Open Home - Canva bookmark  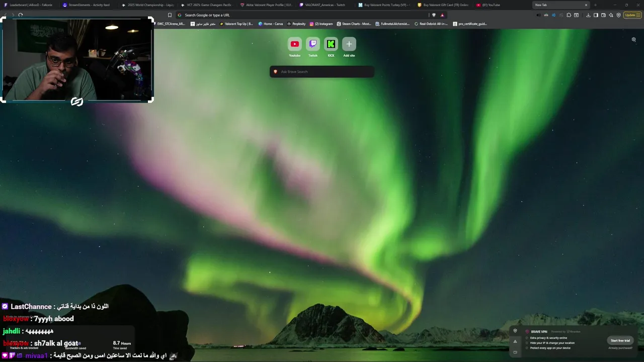[x=271, y=24]
